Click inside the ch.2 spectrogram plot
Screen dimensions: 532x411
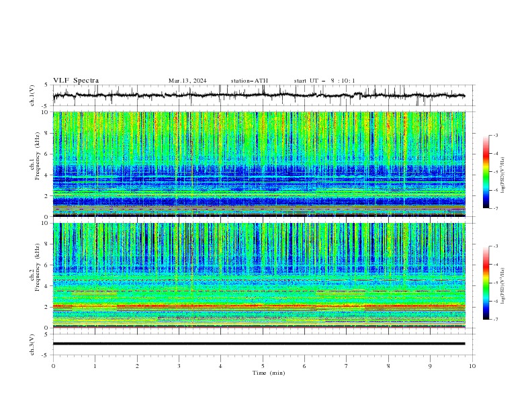259,275
